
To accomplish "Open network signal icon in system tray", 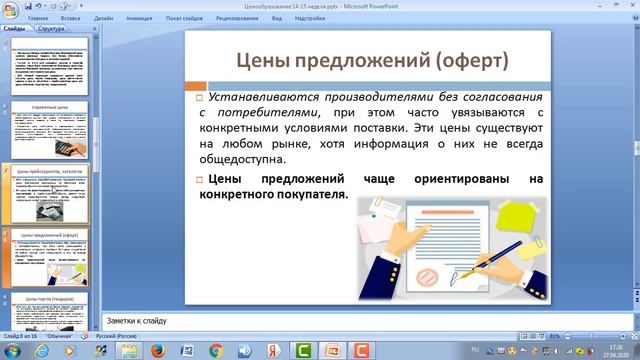I will click(569, 351).
